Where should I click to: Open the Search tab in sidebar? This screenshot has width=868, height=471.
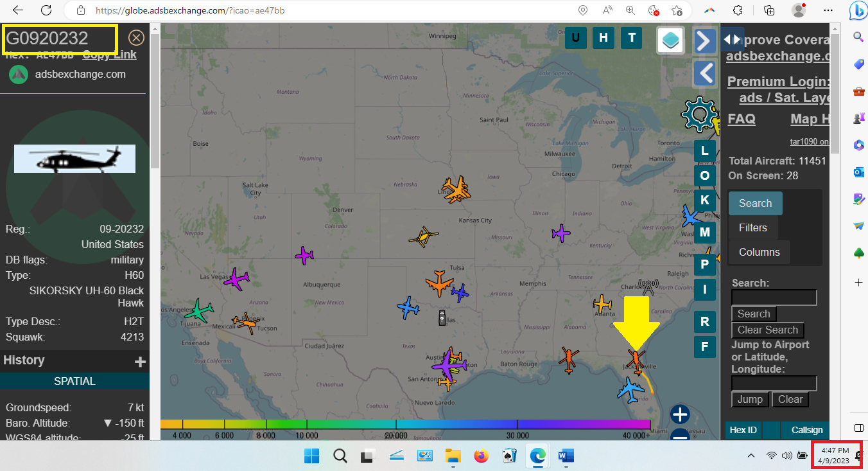click(x=755, y=203)
